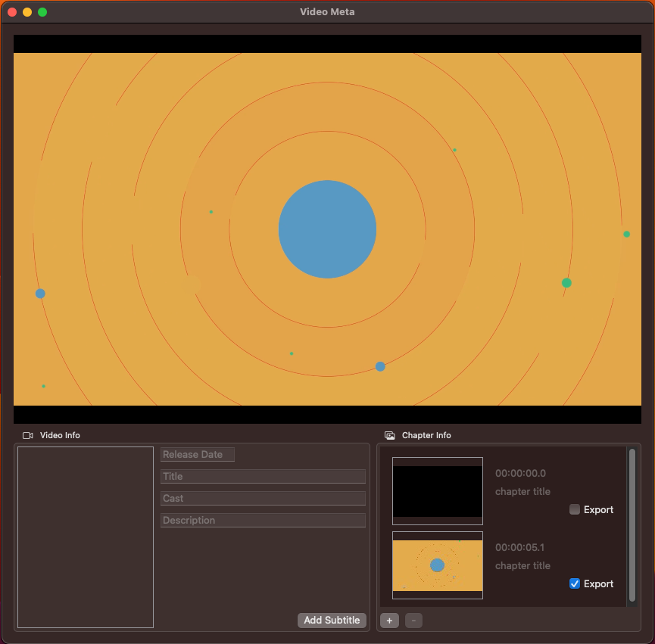Enable Export for the 00:00:00.0 chapter
Screen dimensions: 655x644
[574, 509]
